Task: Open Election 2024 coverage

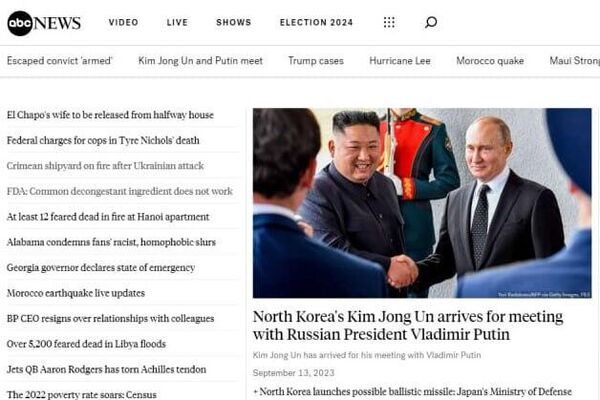Action: pyautogui.click(x=316, y=22)
